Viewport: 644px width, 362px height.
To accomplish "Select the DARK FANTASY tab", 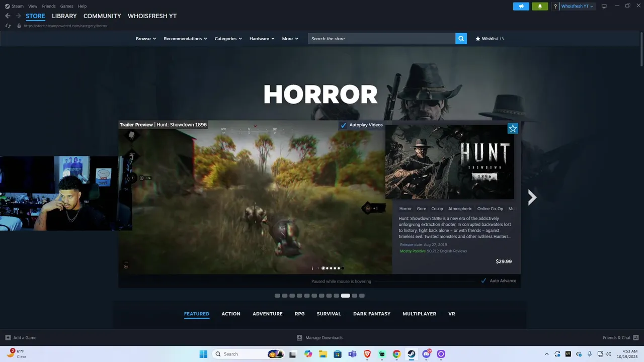I will [x=372, y=314].
